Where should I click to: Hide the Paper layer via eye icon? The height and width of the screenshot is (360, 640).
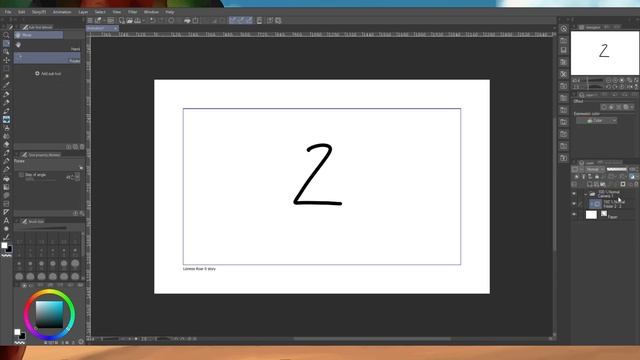(x=574, y=214)
